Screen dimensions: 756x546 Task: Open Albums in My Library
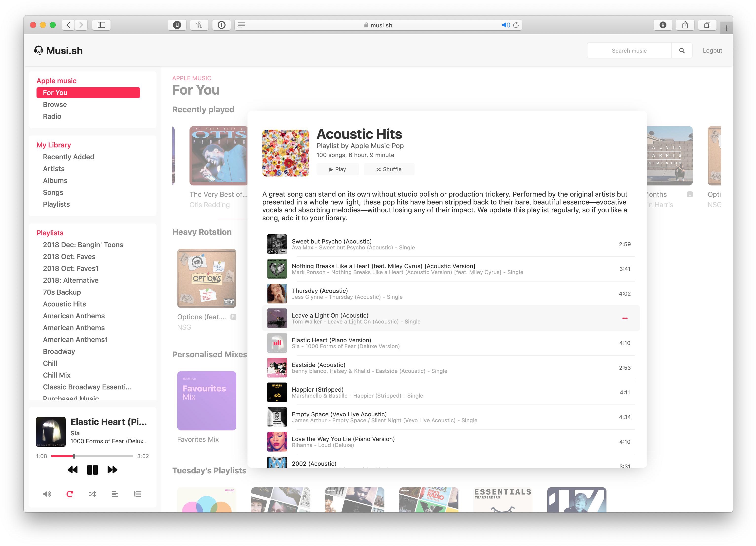coord(55,181)
